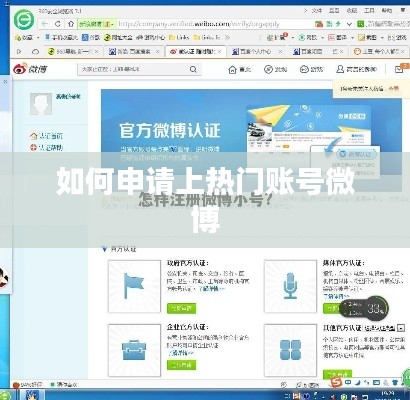Close the 百度个人中心 tab
The image size is (410, 400).
click(281, 51)
